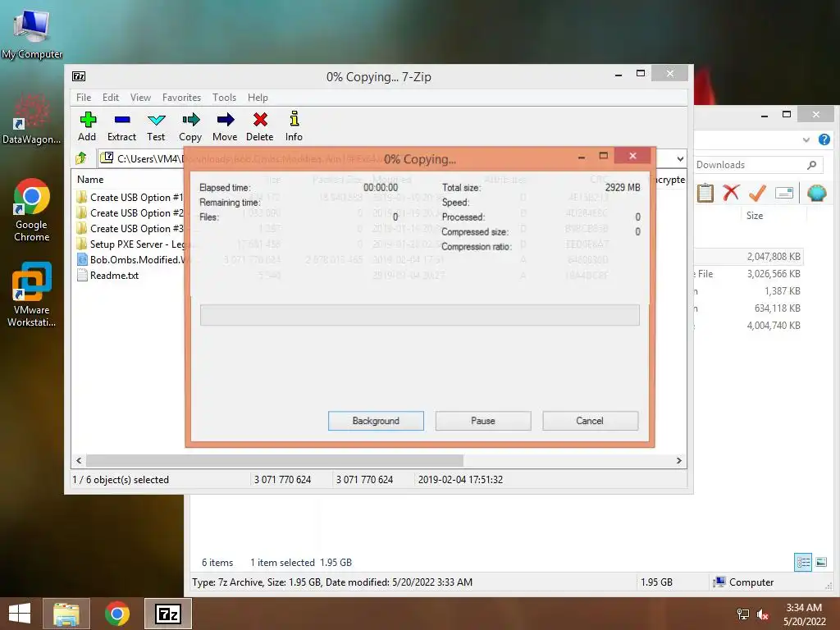Click the Windows Start button

pos(20,614)
